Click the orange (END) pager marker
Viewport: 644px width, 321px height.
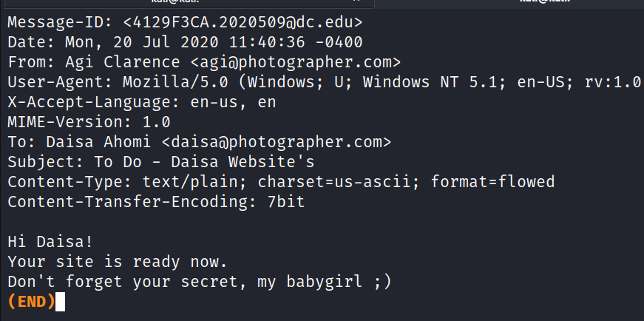click(x=31, y=302)
